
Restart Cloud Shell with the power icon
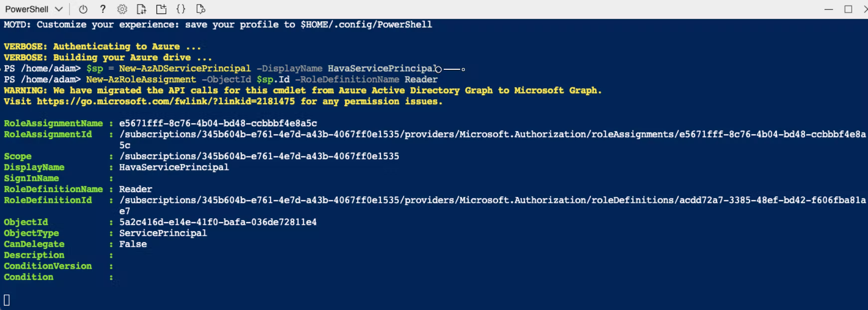pyautogui.click(x=83, y=9)
